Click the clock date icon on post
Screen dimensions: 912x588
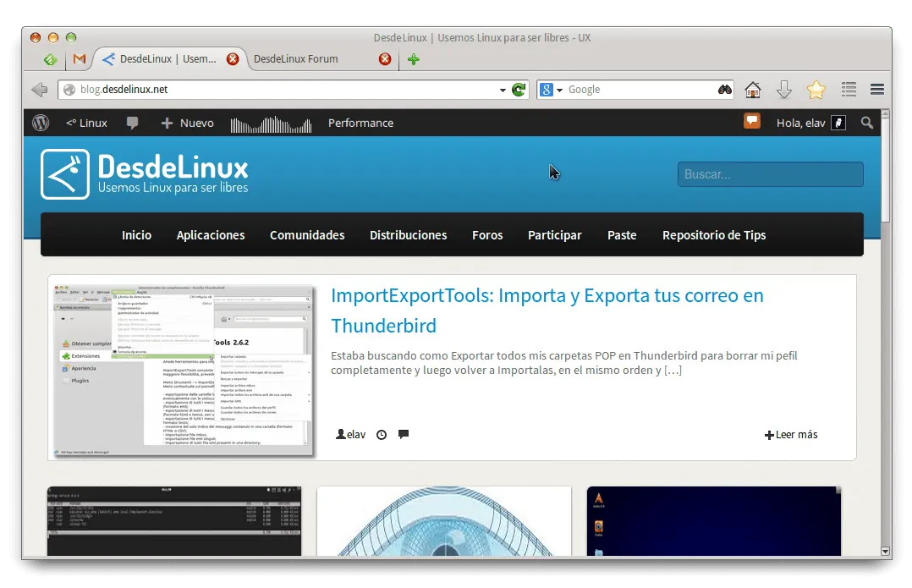pyautogui.click(x=382, y=435)
